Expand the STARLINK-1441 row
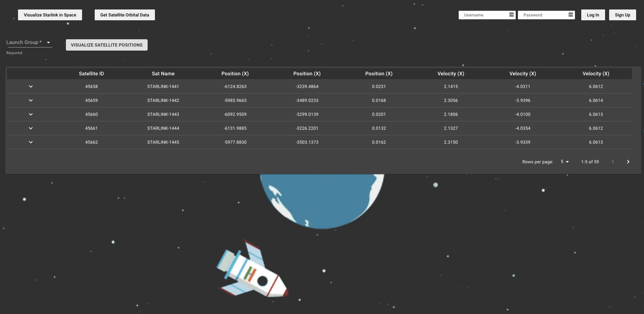644x314 pixels. [x=31, y=86]
